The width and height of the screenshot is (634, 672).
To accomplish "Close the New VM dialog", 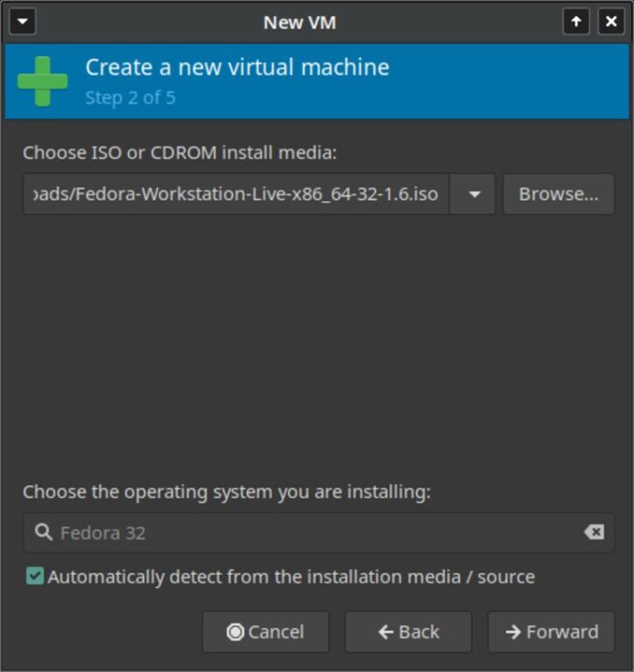I will [x=611, y=21].
